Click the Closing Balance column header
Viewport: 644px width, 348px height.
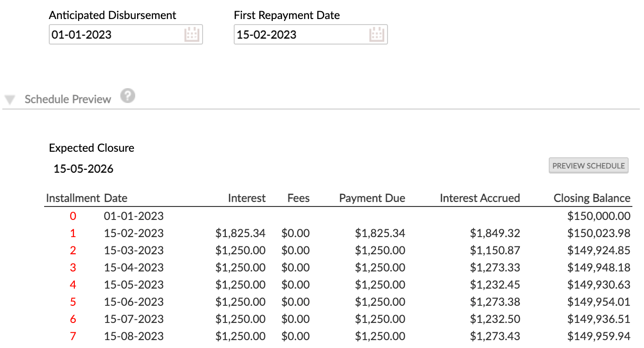click(x=591, y=198)
